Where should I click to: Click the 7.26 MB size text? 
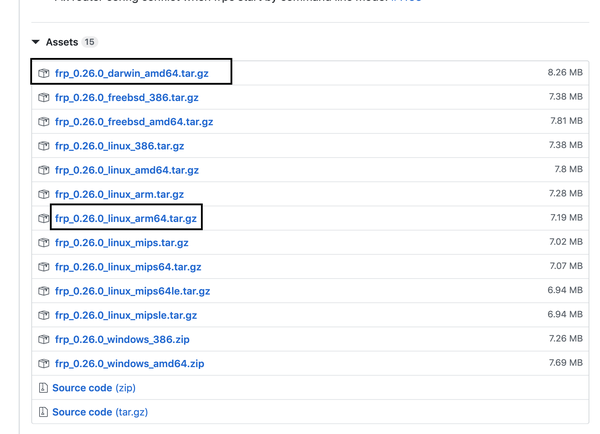(566, 338)
